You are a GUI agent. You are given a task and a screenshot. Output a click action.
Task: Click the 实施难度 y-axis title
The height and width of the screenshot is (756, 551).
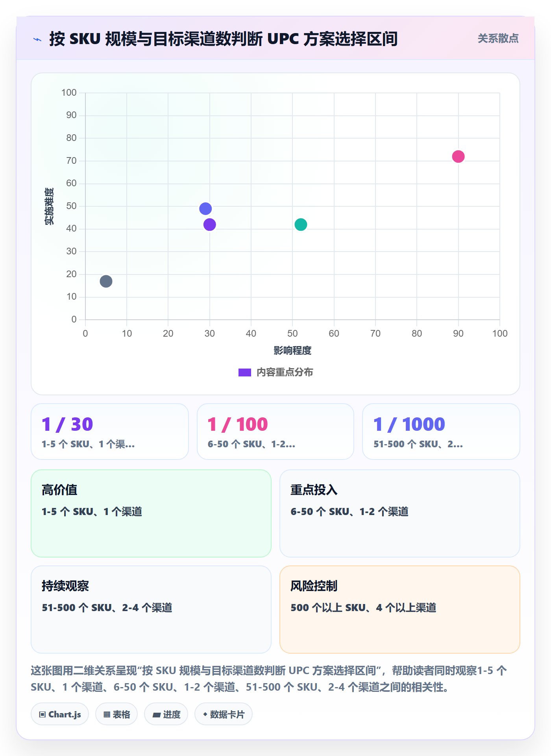coord(49,206)
